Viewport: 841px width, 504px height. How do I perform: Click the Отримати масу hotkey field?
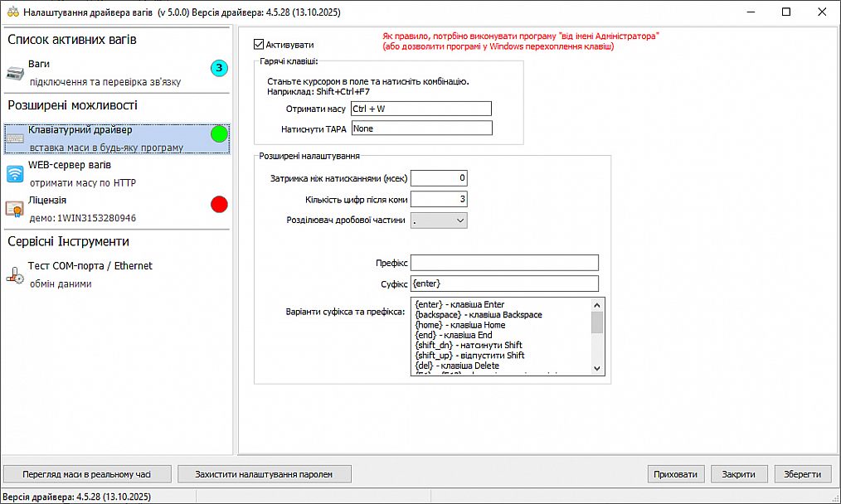point(420,109)
